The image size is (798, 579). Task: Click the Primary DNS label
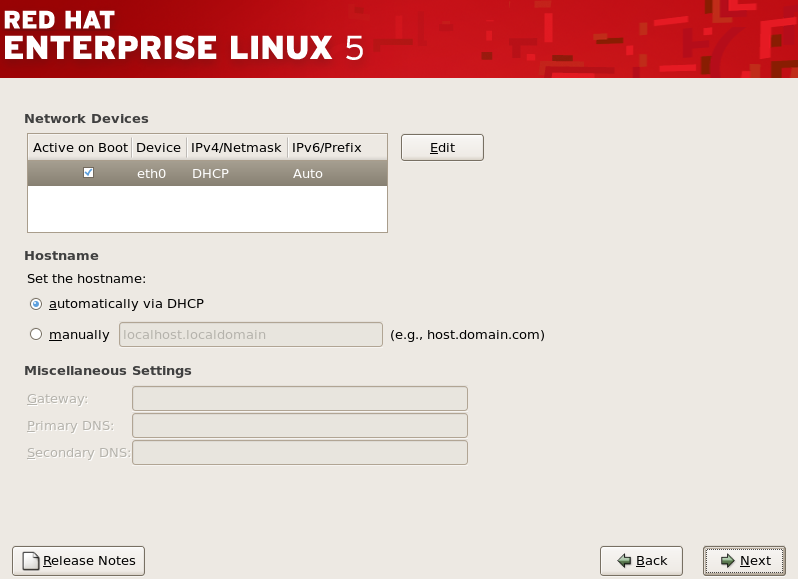(70, 426)
